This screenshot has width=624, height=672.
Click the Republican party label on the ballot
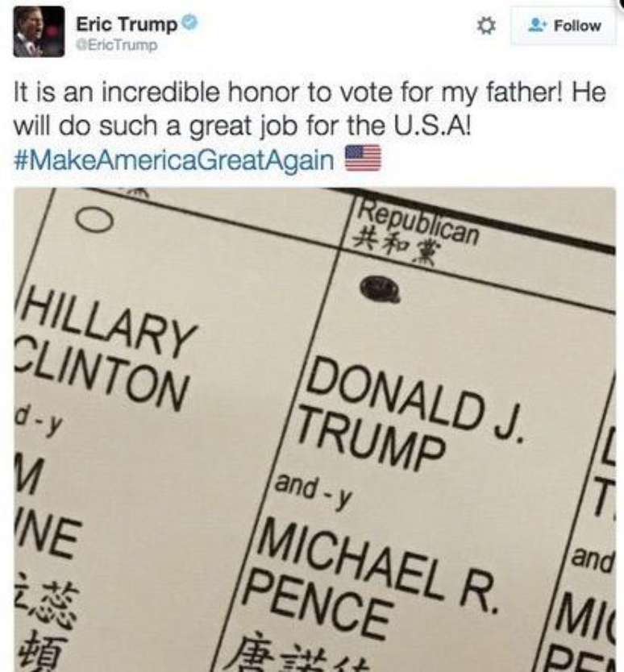pos(419,218)
